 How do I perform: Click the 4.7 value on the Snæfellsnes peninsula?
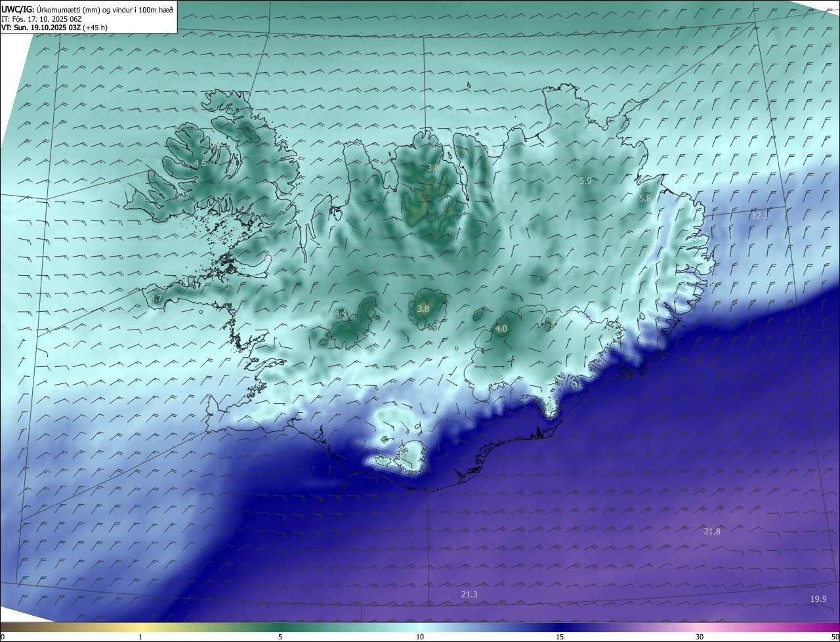(x=156, y=299)
